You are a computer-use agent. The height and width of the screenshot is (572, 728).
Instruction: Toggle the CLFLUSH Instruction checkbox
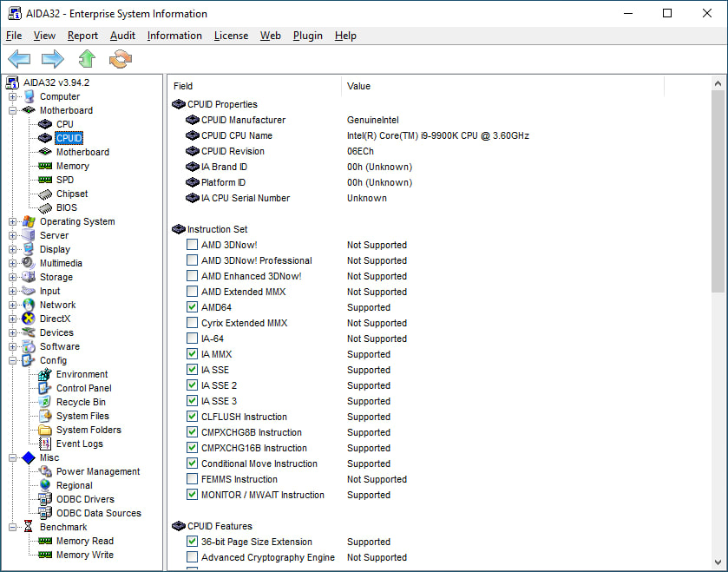[x=192, y=417]
